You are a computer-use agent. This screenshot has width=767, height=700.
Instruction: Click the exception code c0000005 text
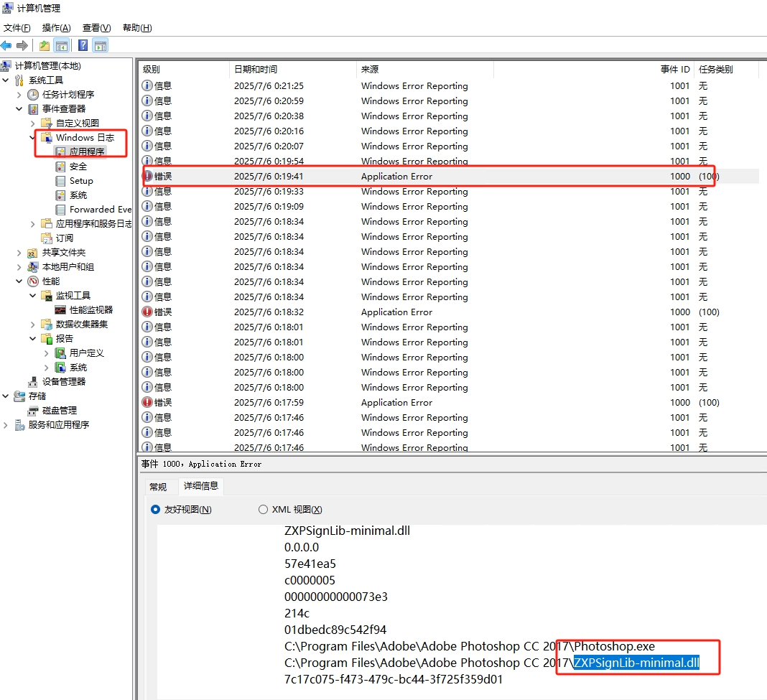pyautogui.click(x=310, y=580)
